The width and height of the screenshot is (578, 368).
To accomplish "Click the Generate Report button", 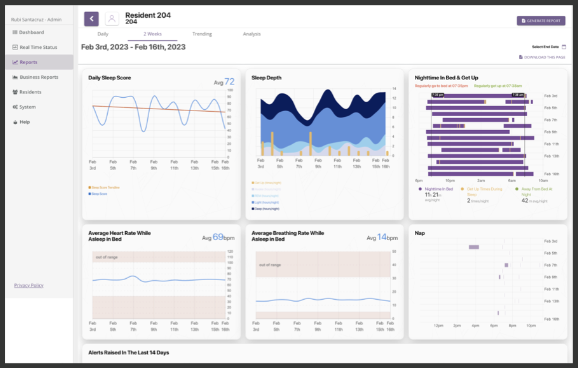I will click(541, 21).
